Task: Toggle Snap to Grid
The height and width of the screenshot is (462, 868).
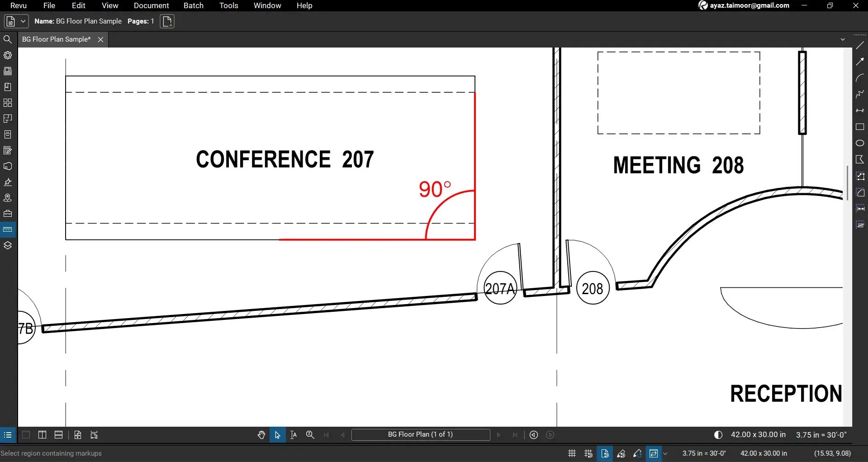Action: pyautogui.click(x=588, y=453)
